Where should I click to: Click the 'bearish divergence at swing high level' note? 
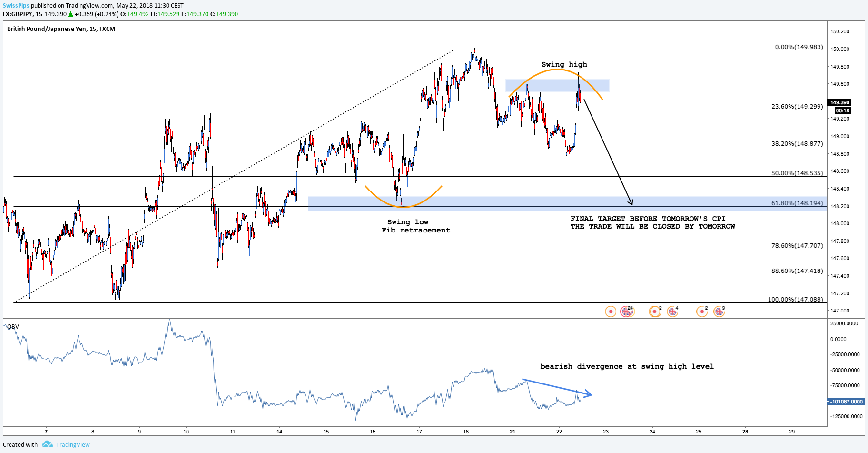[x=627, y=366]
